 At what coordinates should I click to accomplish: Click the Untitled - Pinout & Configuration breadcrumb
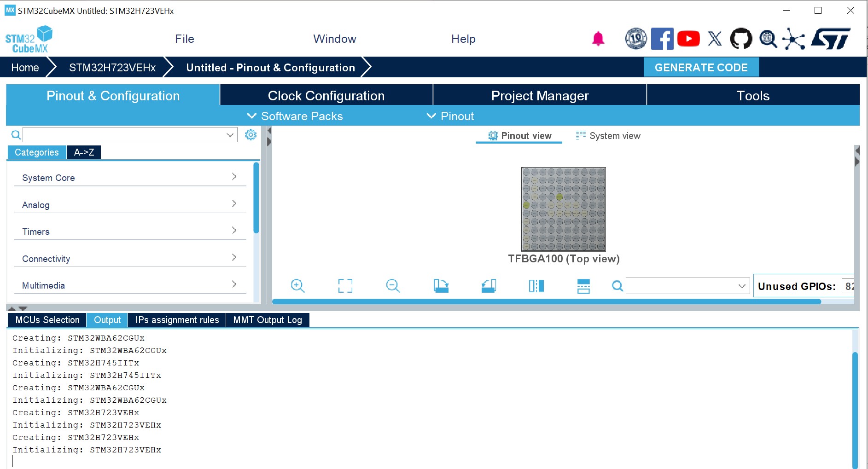pos(270,68)
